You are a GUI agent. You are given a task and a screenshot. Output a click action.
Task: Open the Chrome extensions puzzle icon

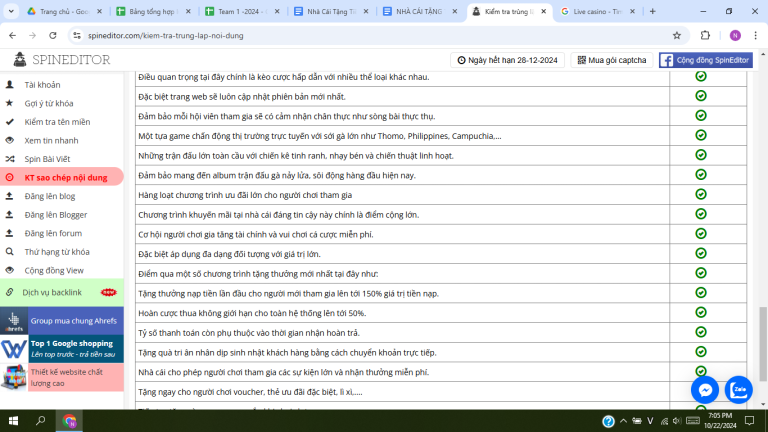coord(705,35)
